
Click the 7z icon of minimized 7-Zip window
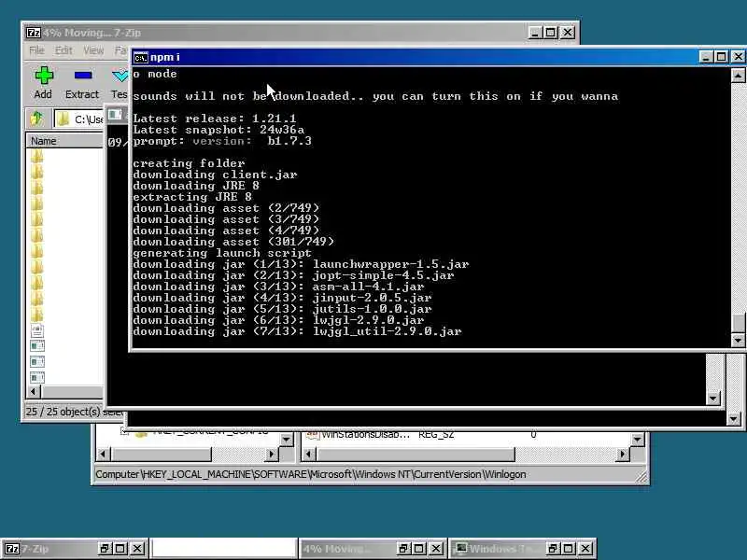tap(12, 549)
